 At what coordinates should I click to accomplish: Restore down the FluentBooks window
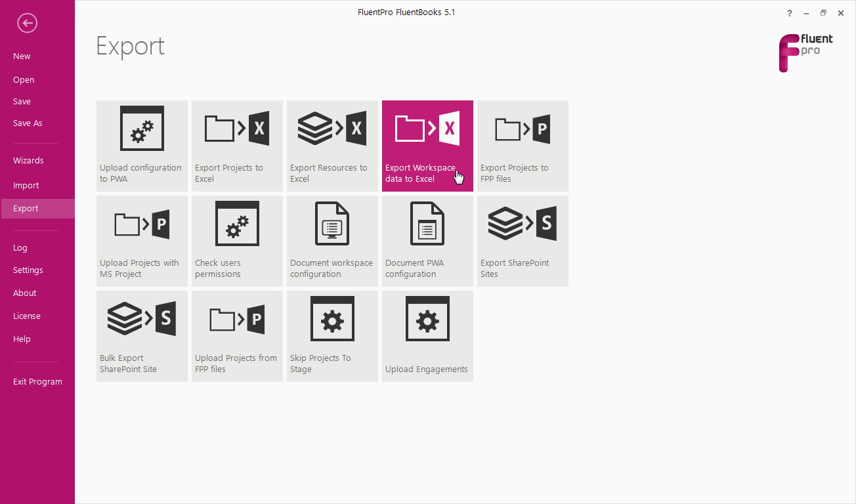pos(823,13)
